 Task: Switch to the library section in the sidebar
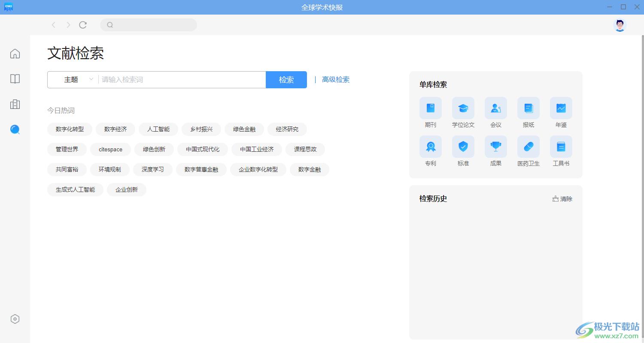pos(15,104)
